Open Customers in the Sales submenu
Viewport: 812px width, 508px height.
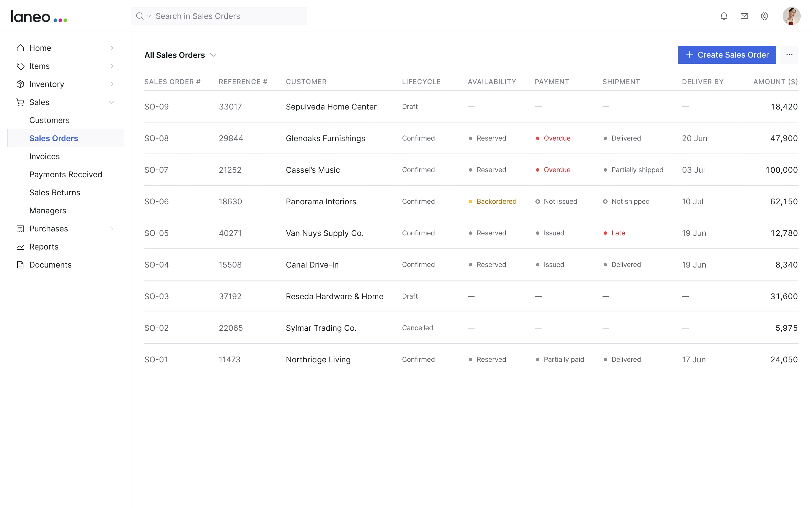(x=49, y=120)
